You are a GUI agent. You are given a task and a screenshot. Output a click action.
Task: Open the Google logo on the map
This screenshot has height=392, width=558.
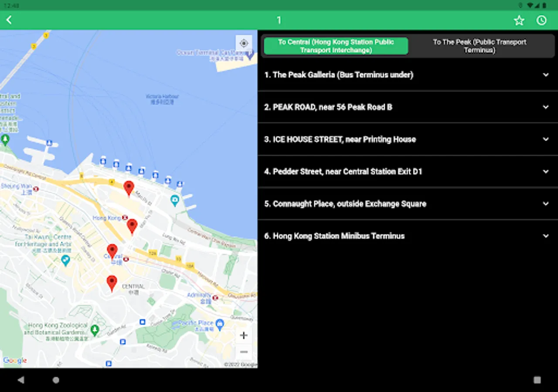(15, 361)
